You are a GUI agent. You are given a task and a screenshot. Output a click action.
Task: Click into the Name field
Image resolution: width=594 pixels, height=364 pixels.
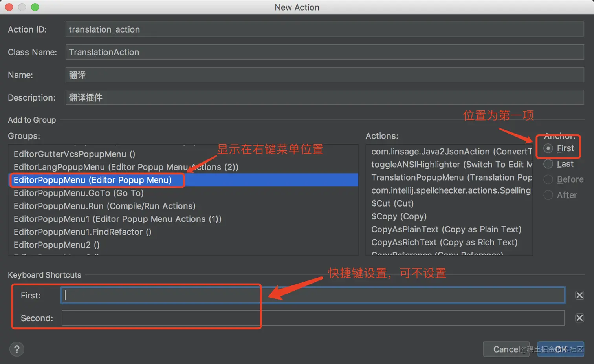[324, 75]
